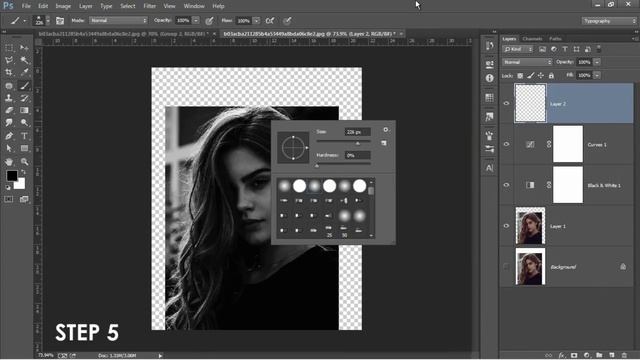640x360 pixels.
Task: Toggle lock all for layer
Action: coord(551,76)
